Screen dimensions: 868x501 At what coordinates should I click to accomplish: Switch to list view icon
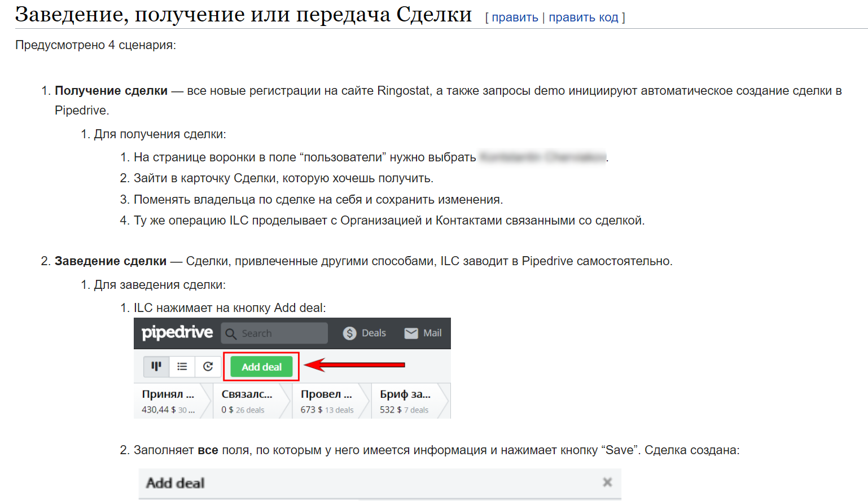coord(182,367)
